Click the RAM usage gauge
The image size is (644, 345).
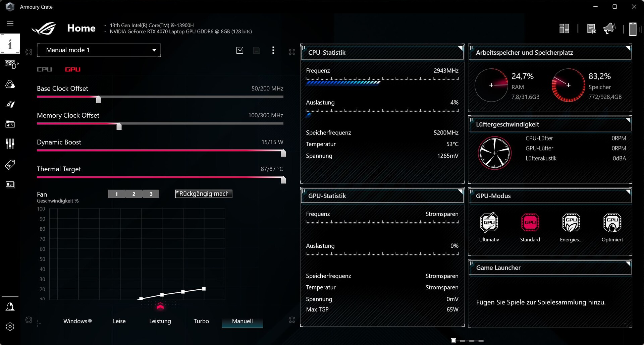point(491,85)
